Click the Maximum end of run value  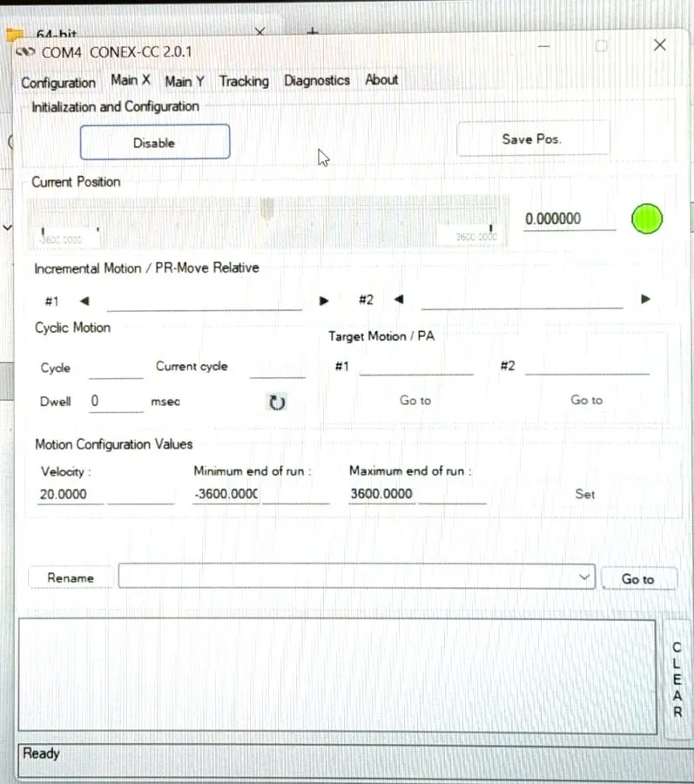click(x=381, y=494)
